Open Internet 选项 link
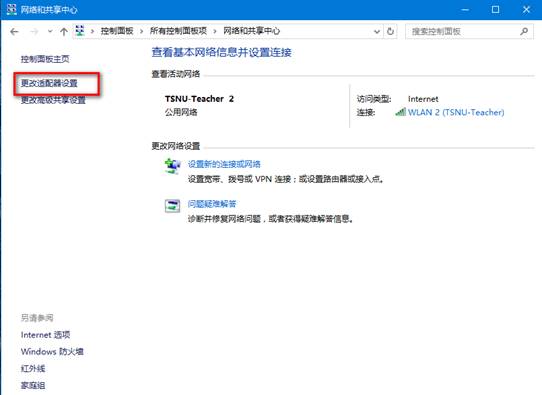The image size is (542, 395). [46, 335]
